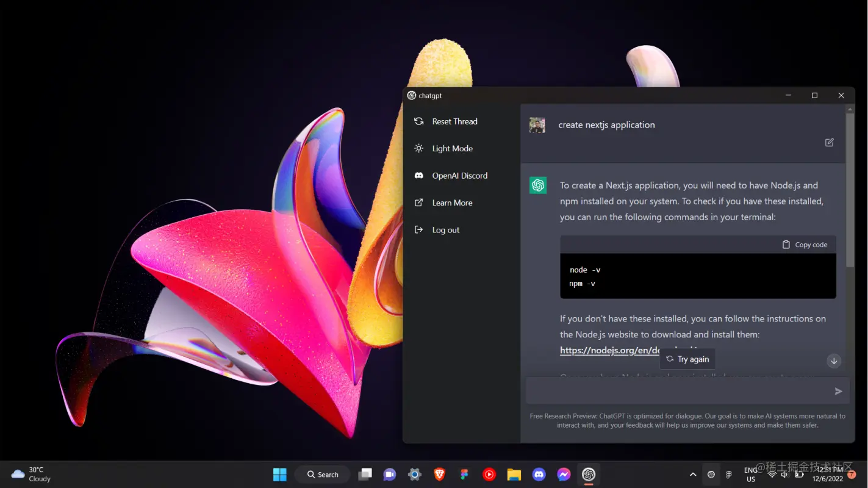Click the 'npm -v' code line
868x488 pixels.
[x=583, y=284]
